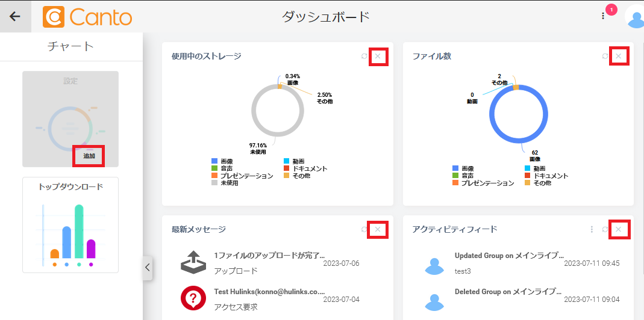This screenshot has width=644, height=320.
Task: Click the 追加 button on chart thumbnail
Action: click(89, 156)
